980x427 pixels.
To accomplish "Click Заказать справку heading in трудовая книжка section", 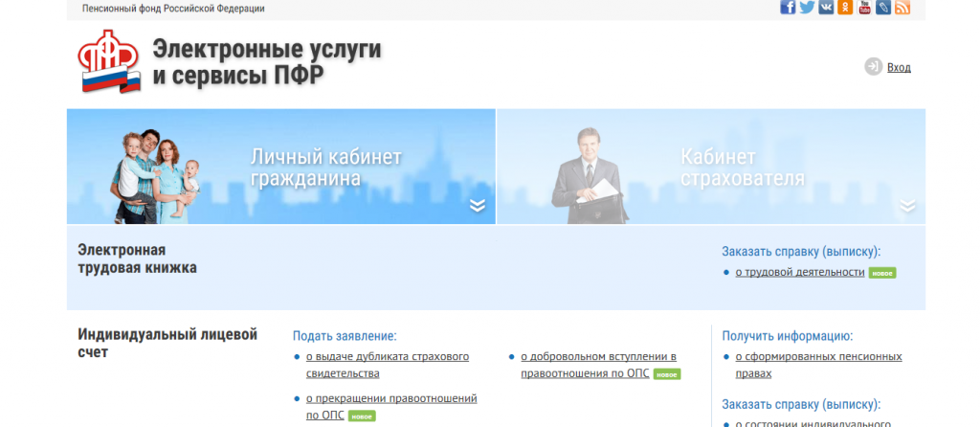I will click(801, 252).
